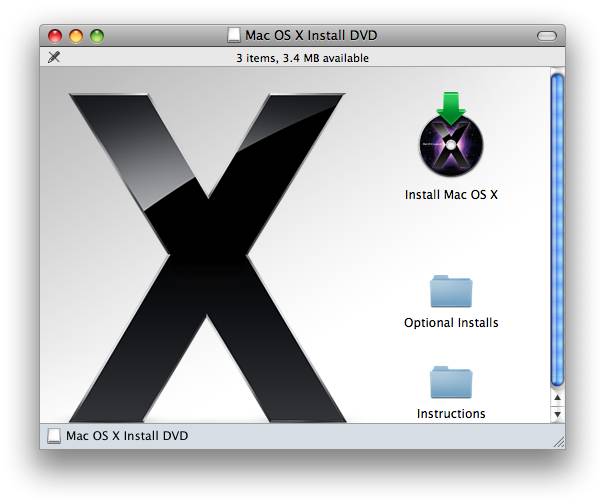Select the 'Install Mac OS X' label
Image resolution: width=605 pixels, height=504 pixels.
click(x=451, y=194)
